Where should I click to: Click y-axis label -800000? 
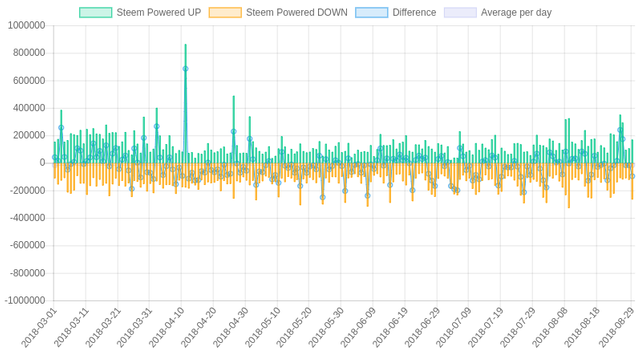(x=27, y=273)
